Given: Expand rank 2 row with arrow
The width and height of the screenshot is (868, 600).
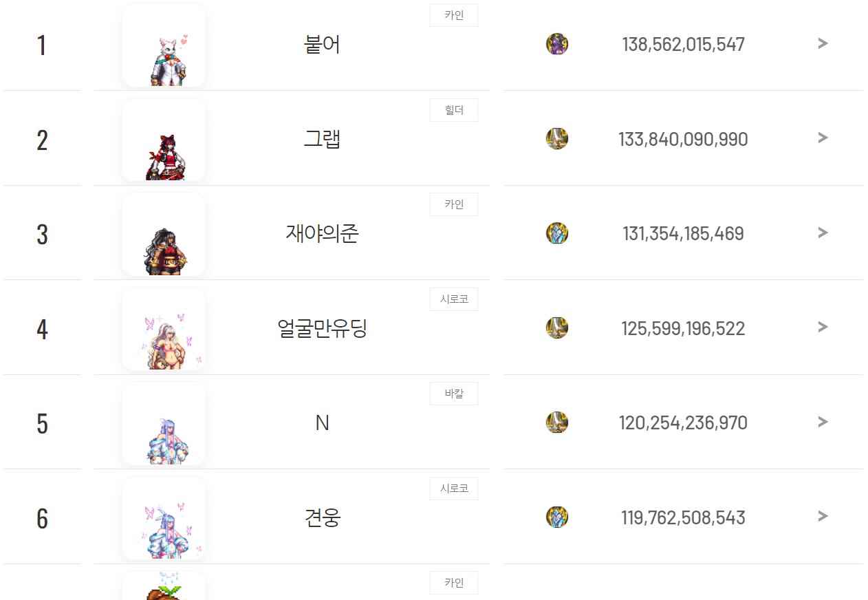Looking at the screenshot, I should pos(823,138).
